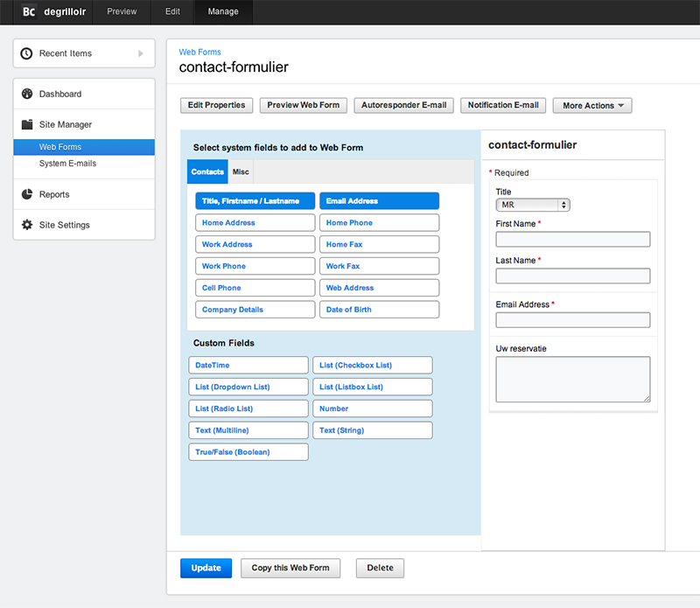Image resolution: width=700 pixels, height=608 pixels.
Task: Click Copy this Web Form
Action: click(x=290, y=568)
